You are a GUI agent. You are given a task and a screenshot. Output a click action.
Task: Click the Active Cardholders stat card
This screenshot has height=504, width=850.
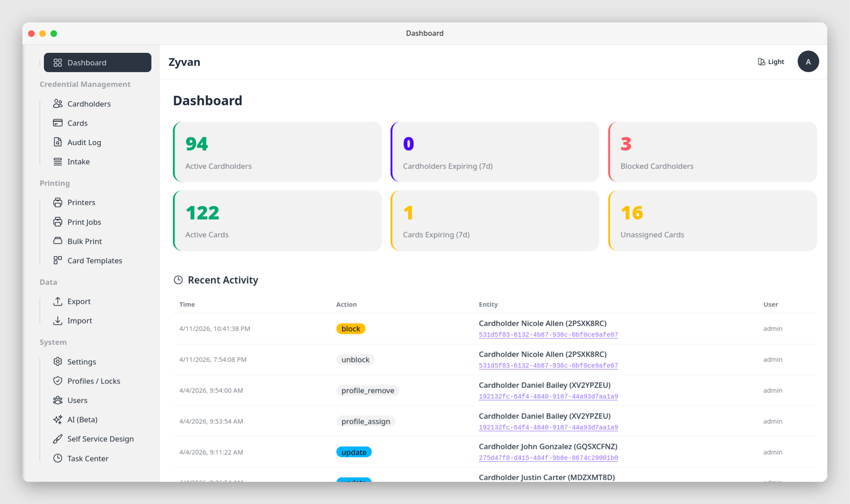(x=277, y=152)
